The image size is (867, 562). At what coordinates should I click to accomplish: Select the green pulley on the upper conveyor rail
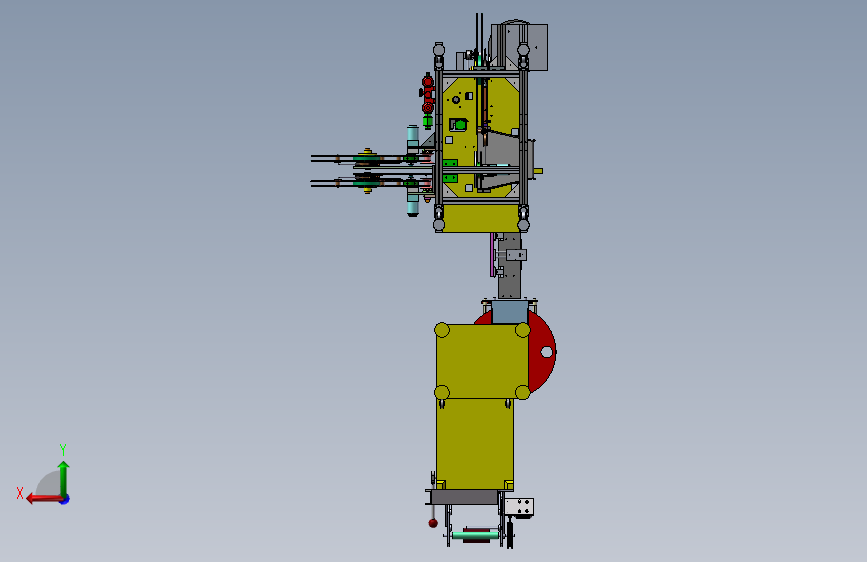pos(367,159)
